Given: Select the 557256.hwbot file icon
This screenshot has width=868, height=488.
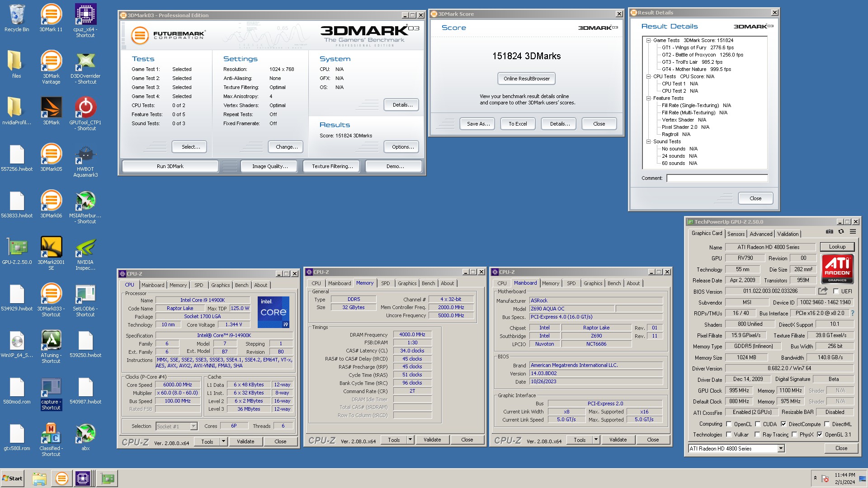Looking at the screenshot, I should 17,158.
